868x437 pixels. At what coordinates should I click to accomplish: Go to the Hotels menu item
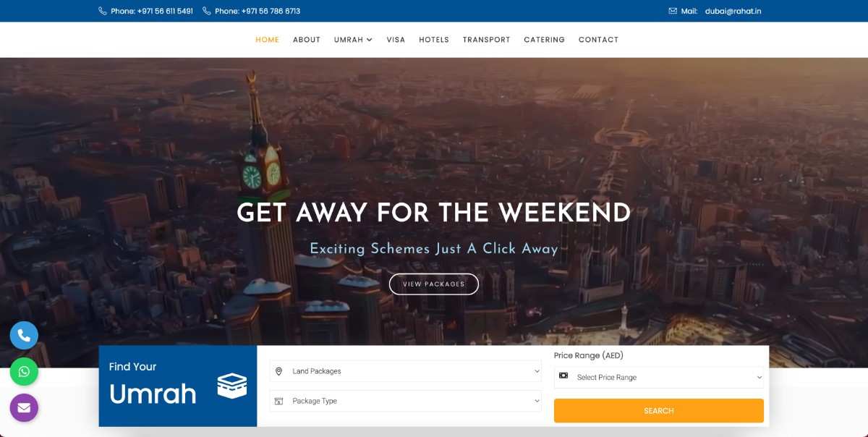[434, 40]
